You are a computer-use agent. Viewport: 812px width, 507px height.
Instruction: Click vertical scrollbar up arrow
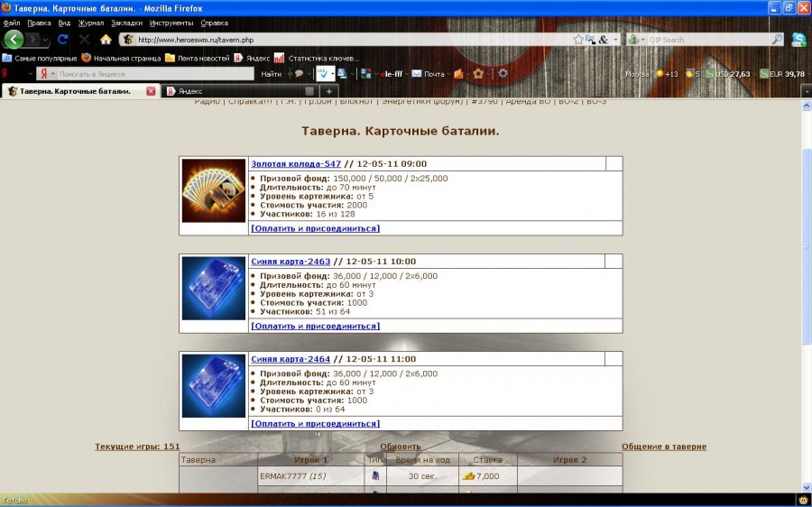coord(807,106)
